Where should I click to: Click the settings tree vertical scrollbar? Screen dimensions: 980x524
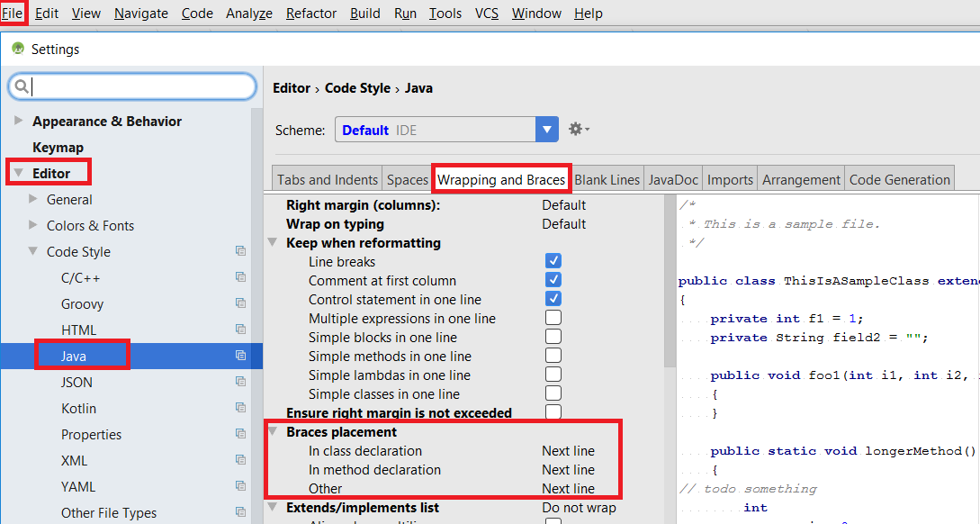256,316
